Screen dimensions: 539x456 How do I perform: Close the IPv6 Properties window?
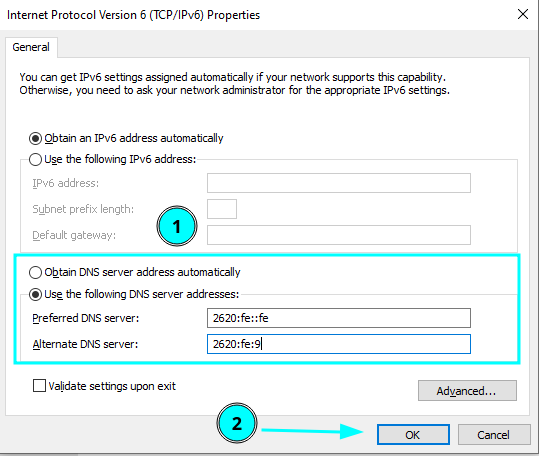click(x=523, y=14)
